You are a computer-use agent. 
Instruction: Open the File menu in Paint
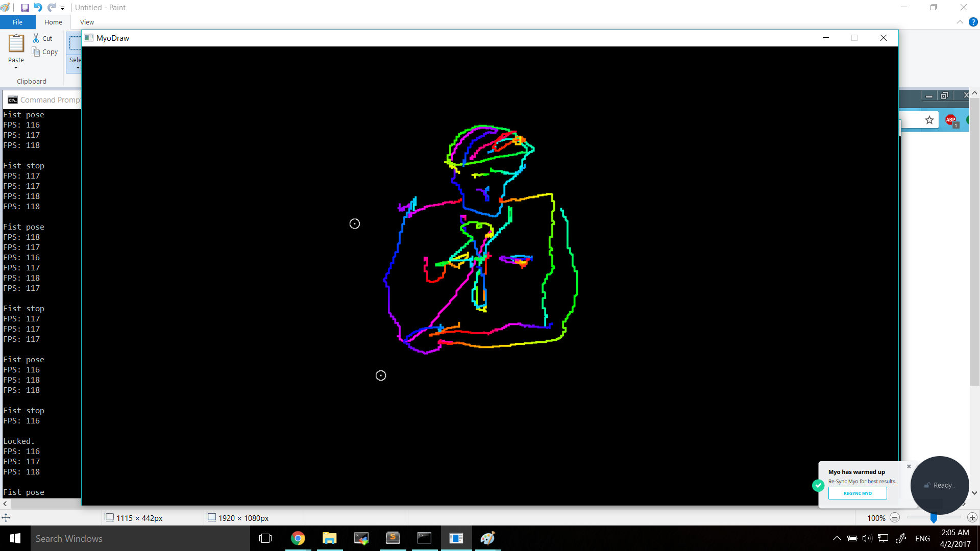tap(17, 22)
